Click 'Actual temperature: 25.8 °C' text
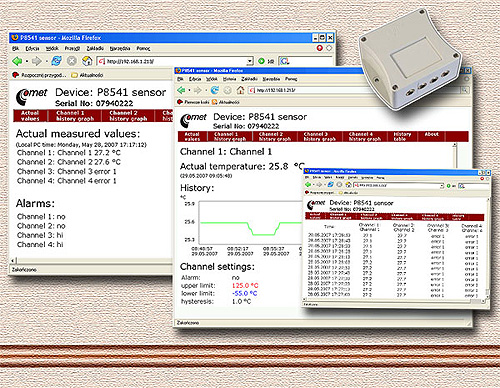The width and height of the screenshot is (500, 388). click(242, 166)
